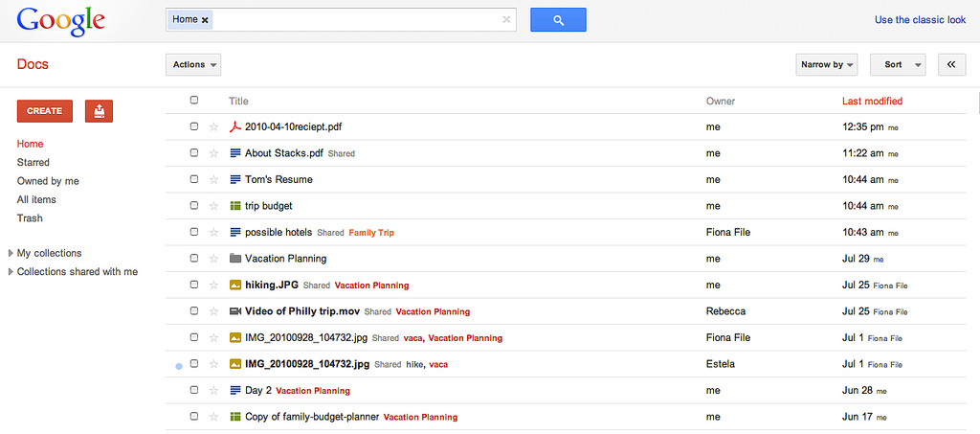The image size is (980, 434).
Task: Remove the Home filter chip
Action: tap(205, 20)
